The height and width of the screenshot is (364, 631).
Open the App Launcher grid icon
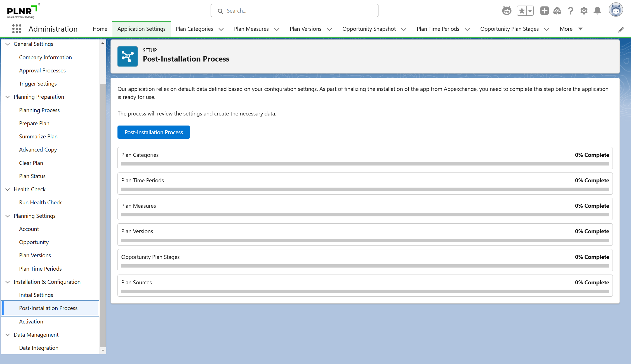tap(17, 29)
